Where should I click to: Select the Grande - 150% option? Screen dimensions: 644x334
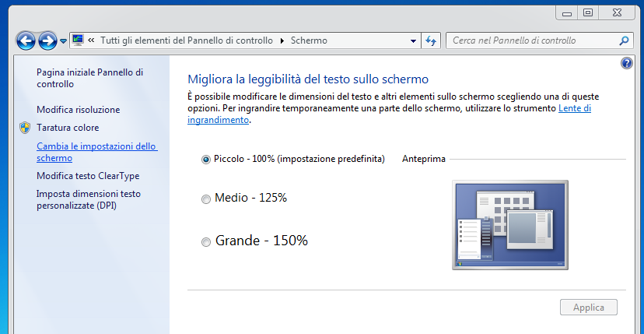pos(206,242)
